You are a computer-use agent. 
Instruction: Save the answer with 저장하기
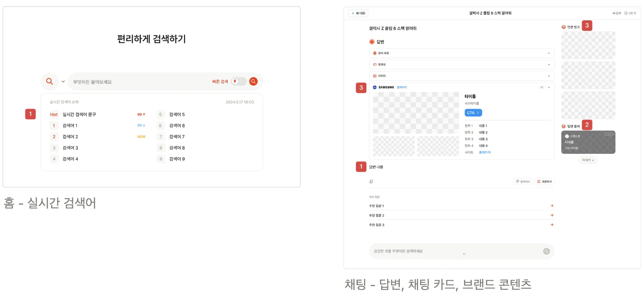pyautogui.click(x=544, y=181)
